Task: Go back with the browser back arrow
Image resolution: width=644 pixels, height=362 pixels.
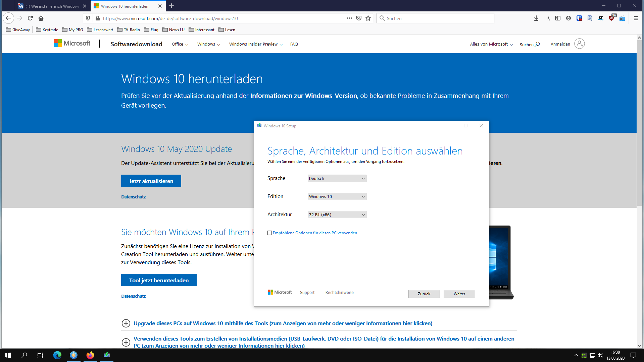Action: point(8,18)
